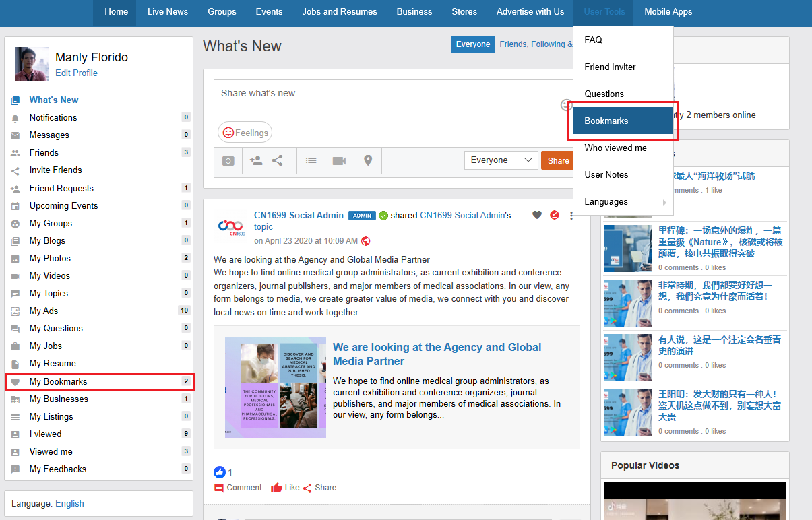Image resolution: width=812 pixels, height=520 pixels.
Task: Click the tag friends icon in composer
Action: (256, 161)
